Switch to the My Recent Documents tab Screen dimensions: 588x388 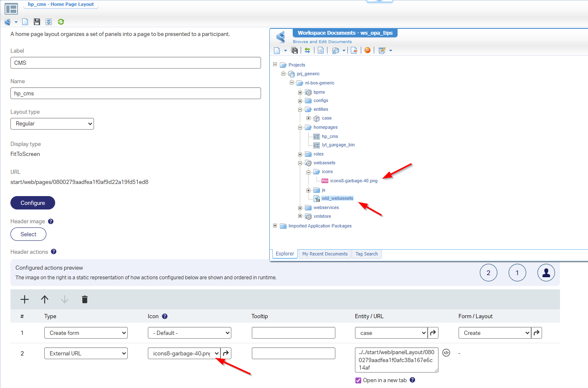coord(325,254)
